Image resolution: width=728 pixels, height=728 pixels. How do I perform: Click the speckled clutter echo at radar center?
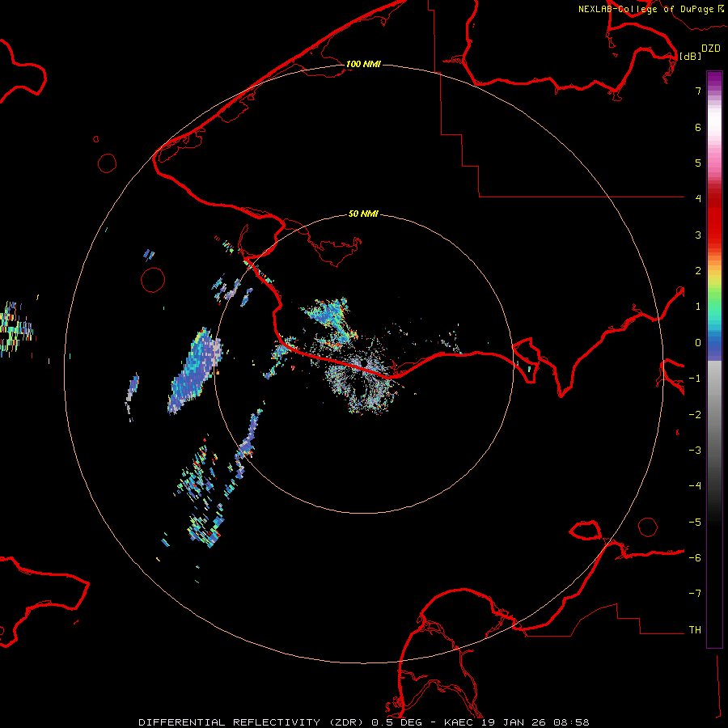365,376
